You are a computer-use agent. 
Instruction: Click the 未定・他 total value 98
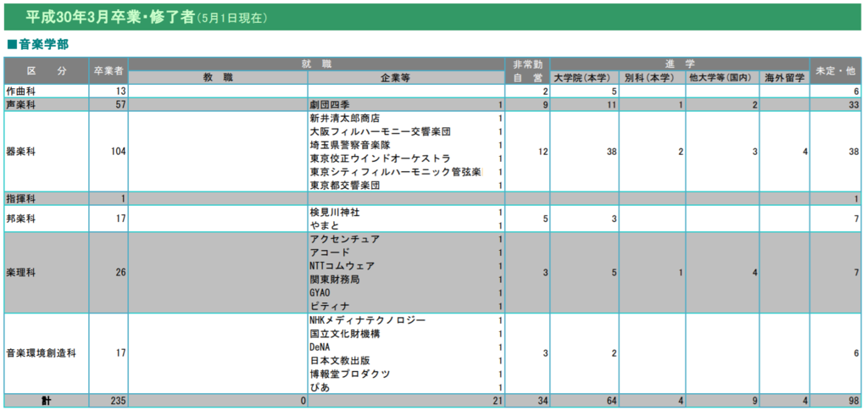tap(854, 401)
